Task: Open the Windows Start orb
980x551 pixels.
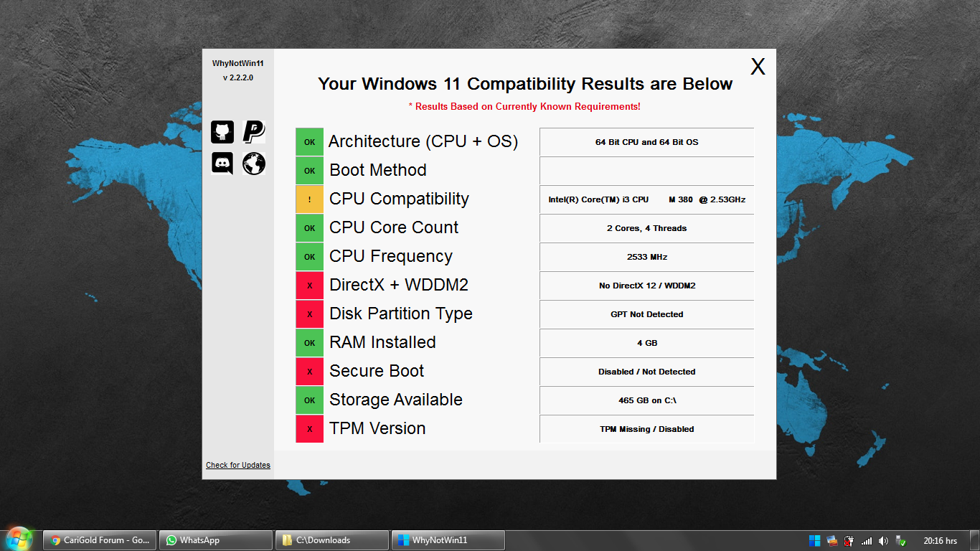Action: [x=19, y=540]
